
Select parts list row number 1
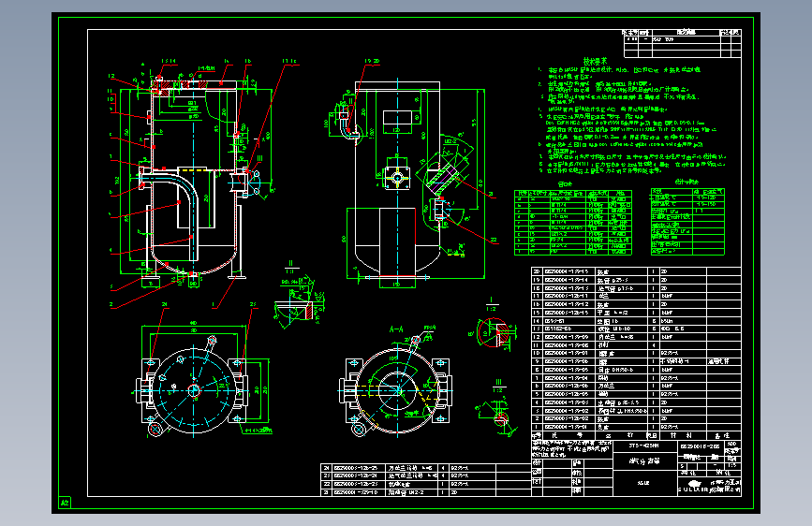[636, 427]
